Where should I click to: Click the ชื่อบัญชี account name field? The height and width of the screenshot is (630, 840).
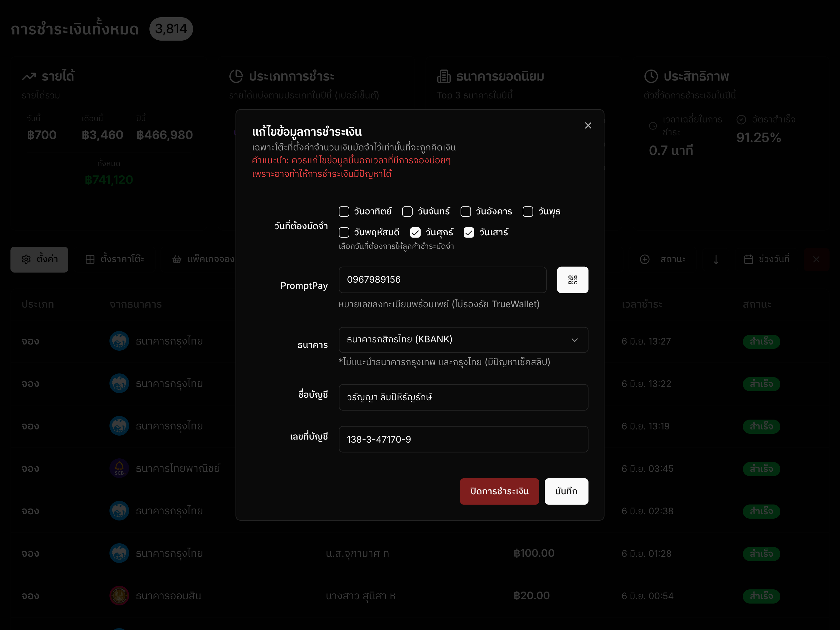tap(463, 397)
